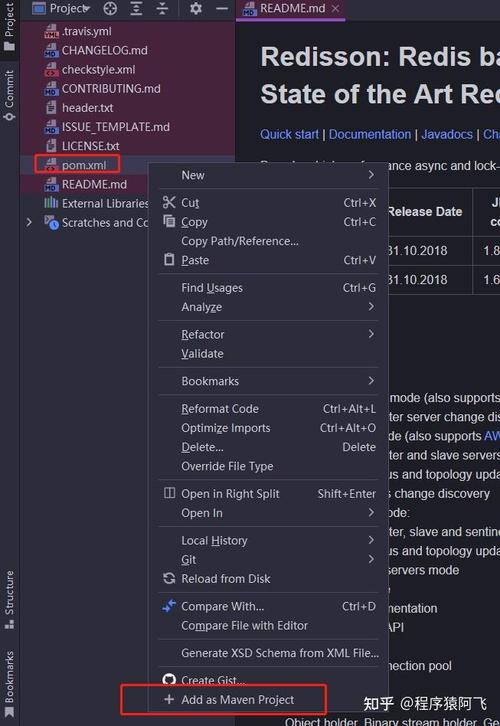Choose Copy from context menu

[269, 222]
